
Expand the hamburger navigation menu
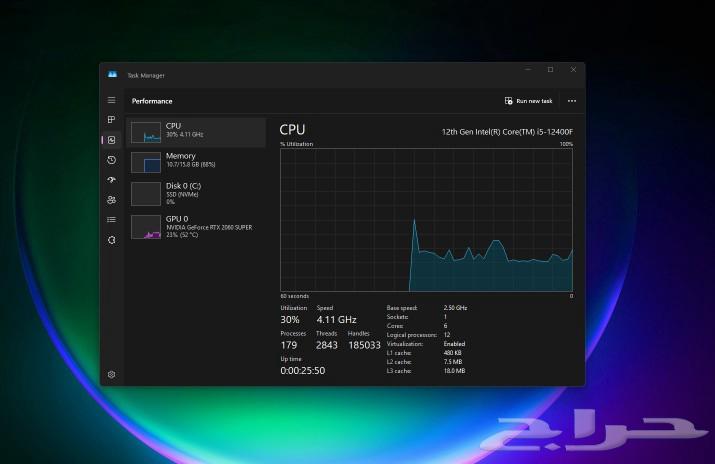[111, 101]
